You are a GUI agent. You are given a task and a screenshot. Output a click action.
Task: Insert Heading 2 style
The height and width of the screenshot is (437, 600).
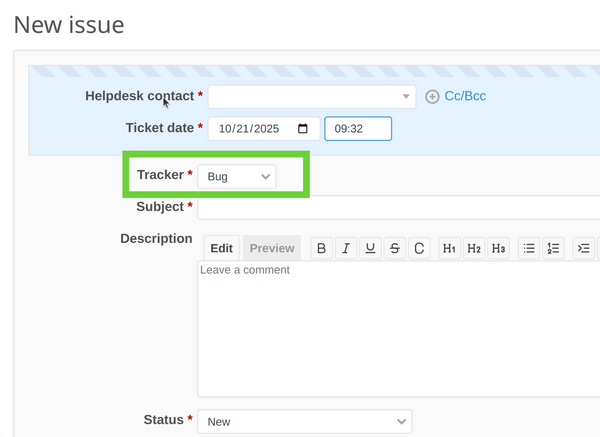[x=474, y=248]
